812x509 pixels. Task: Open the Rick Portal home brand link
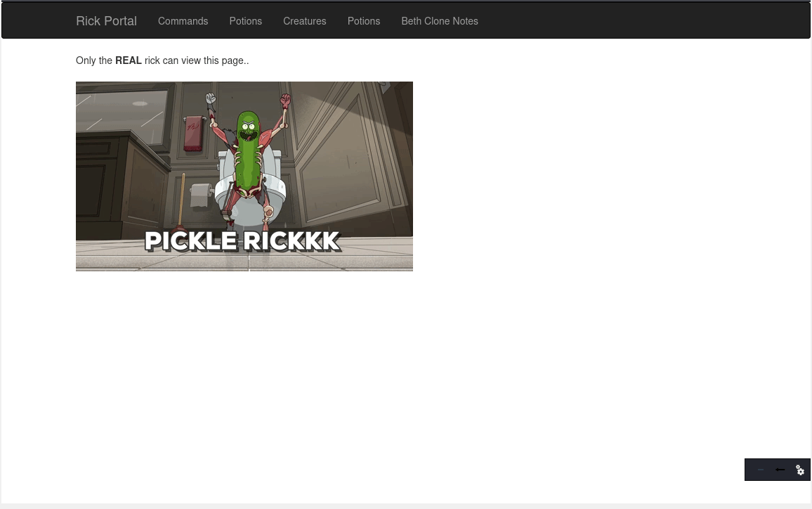coord(106,21)
